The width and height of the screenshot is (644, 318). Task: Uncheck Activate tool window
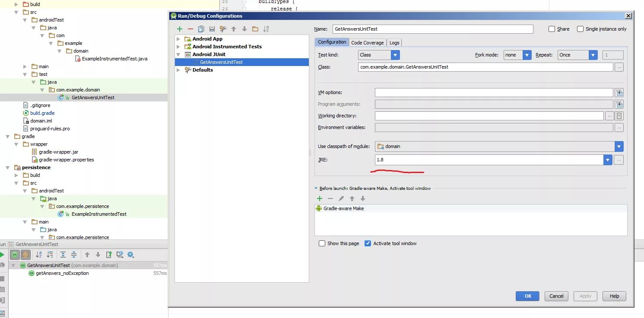coord(368,243)
